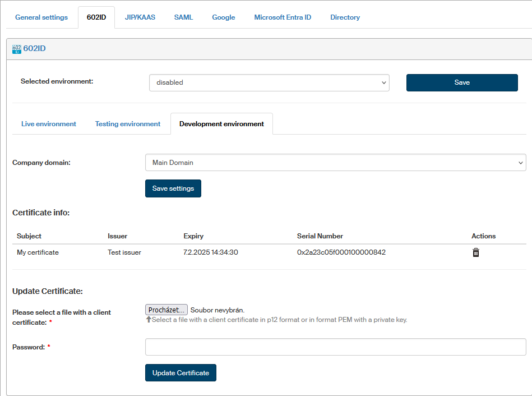This screenshot has height=396, width=532.
Task: Show the Live environment tab
Action: point(49,124)
